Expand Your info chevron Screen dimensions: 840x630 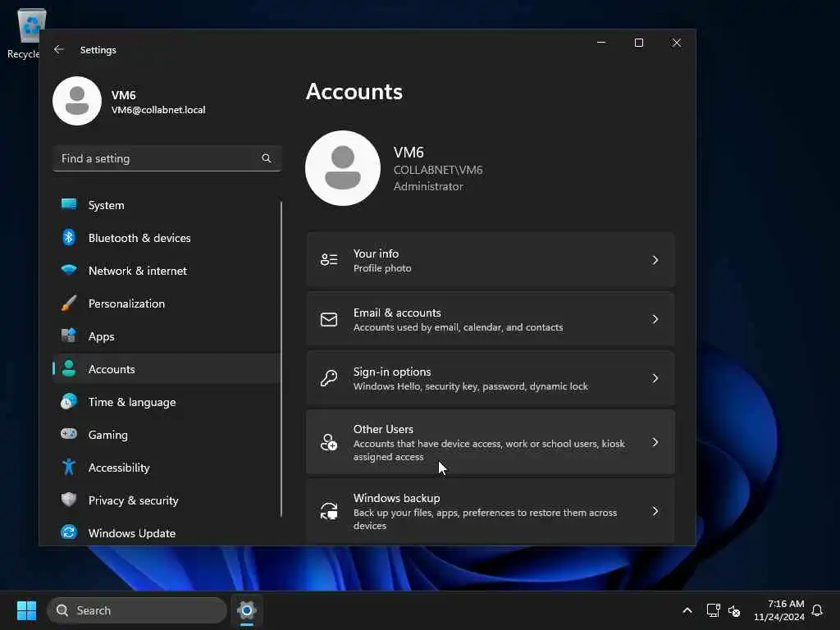[655, 260]
